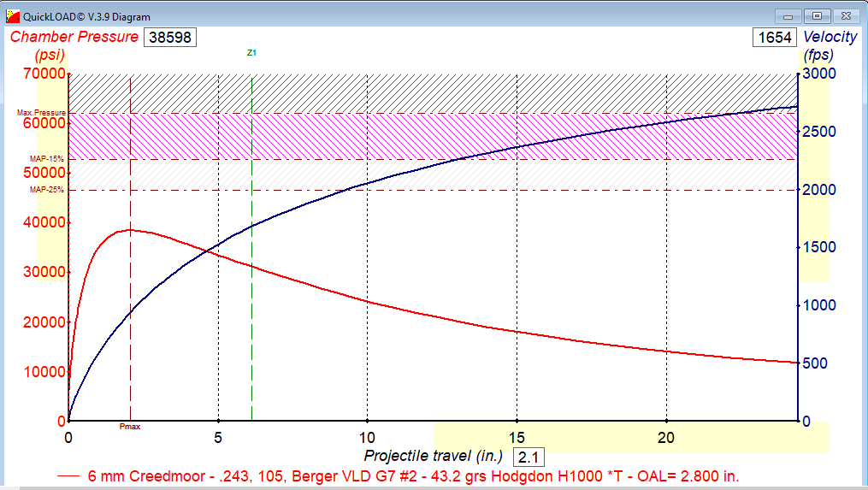The height and width of the screenshot is (490, 868).
Task: Click the Chamber Pressure axis title
Action: 74,37
